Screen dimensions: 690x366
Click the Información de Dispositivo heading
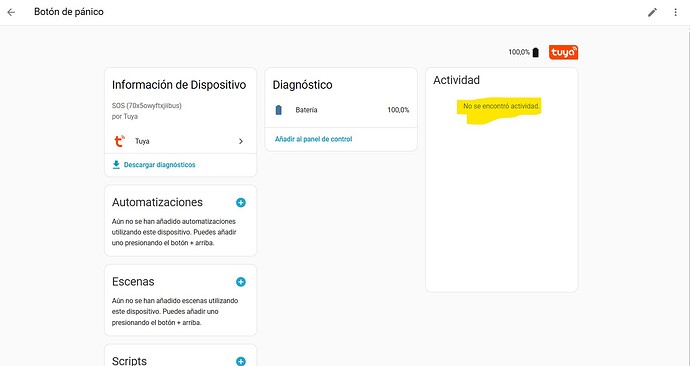click(x=179, y=84)
